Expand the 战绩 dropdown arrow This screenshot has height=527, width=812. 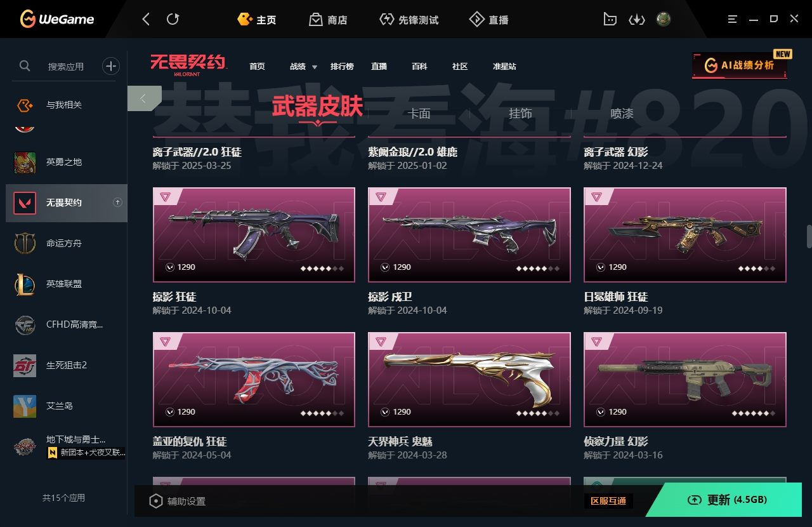tap(315, 67)
